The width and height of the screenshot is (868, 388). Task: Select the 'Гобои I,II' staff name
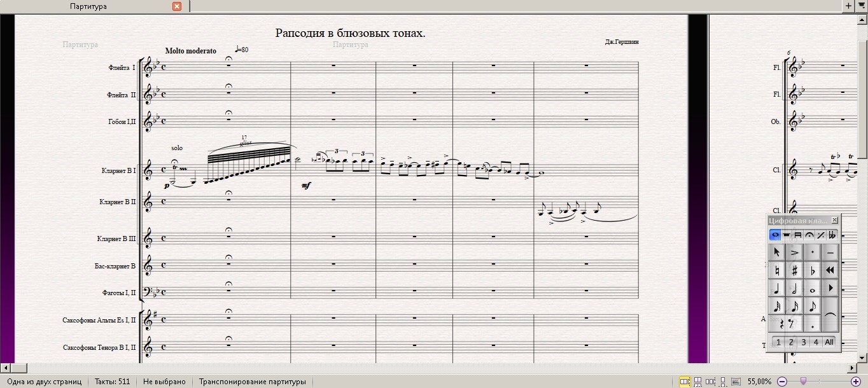(x=122, y=121)
